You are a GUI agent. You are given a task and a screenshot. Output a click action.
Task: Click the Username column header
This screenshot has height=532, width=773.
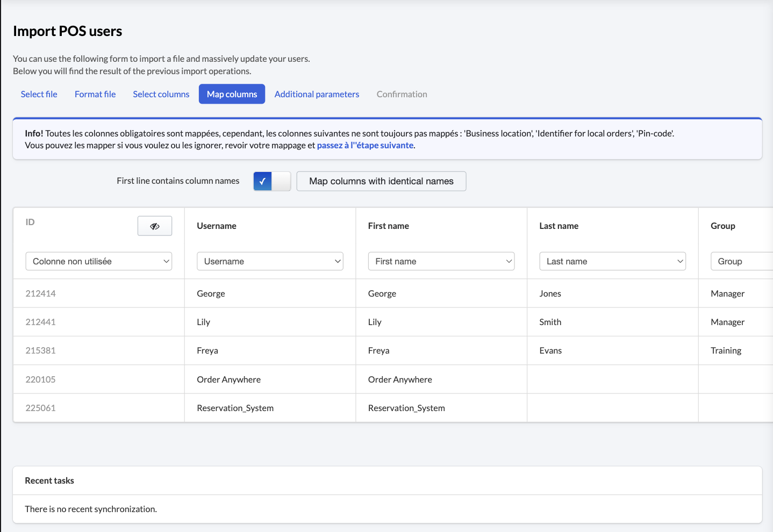(217, 226)
